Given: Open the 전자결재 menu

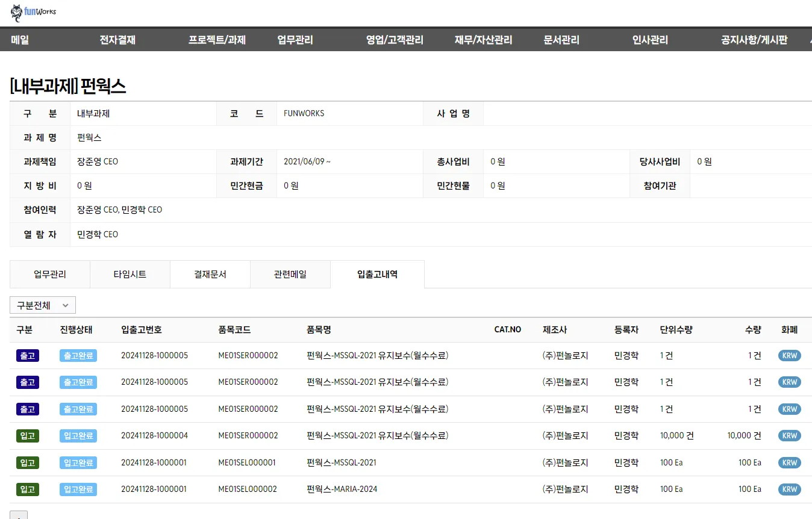Looking at the screenshot, I should (117, 39).
